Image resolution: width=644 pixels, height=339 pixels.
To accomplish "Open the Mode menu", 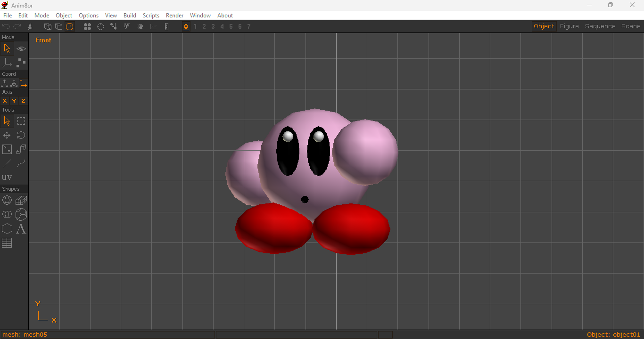I will [x=41, y=16].
